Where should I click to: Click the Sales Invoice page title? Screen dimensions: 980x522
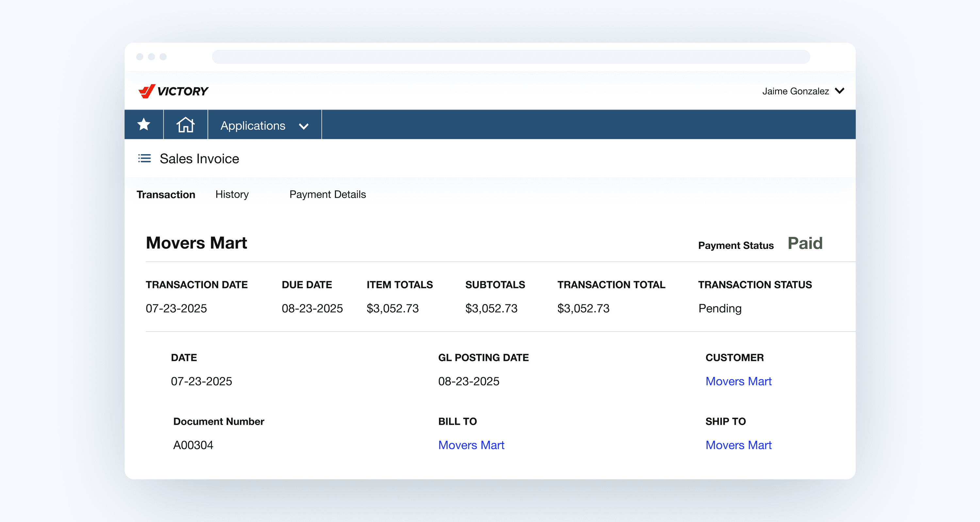coord(199,159)
